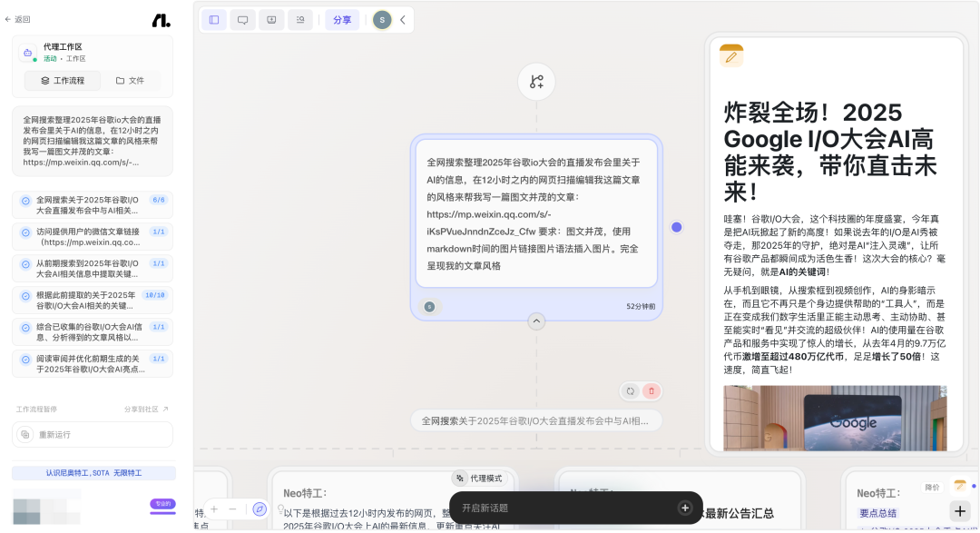Click the add-screen toolbar icon

271,20
